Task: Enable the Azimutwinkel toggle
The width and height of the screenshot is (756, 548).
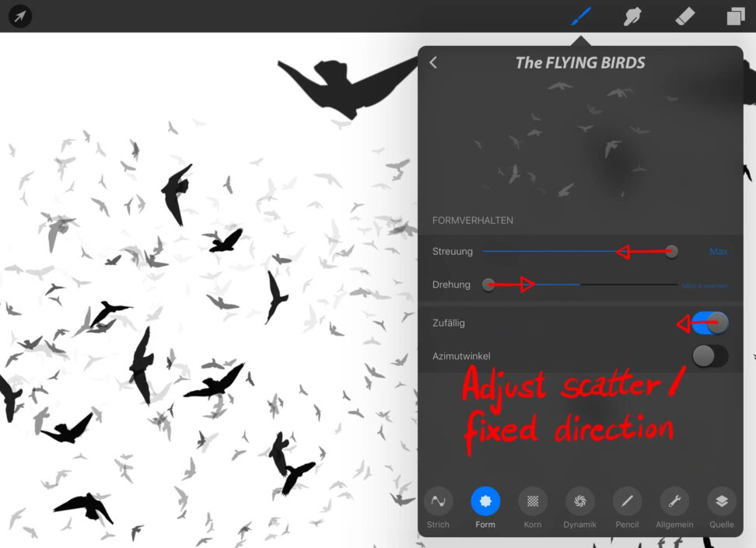Action: (710, 356)
